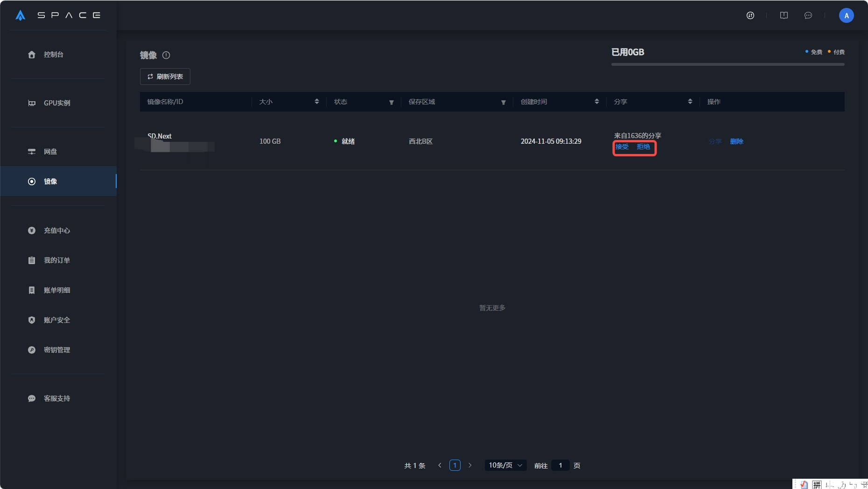The height and width of the screenshot is (489, 868).
Task: Sort table by 分享 column arrows
Action: [690, 101]
